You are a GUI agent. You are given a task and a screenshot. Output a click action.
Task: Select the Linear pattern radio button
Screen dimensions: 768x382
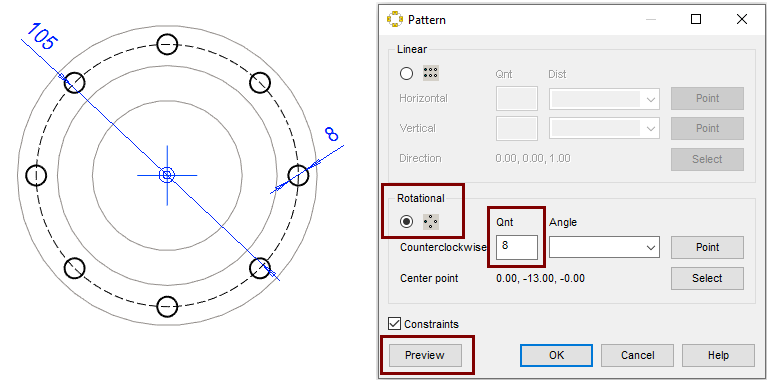click(407, 73)
